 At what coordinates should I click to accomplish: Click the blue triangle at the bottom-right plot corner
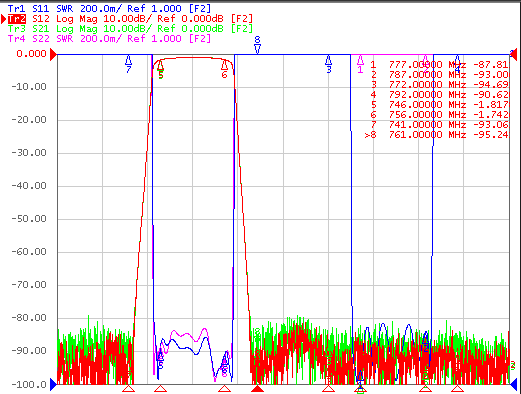(x=514, y=384)
